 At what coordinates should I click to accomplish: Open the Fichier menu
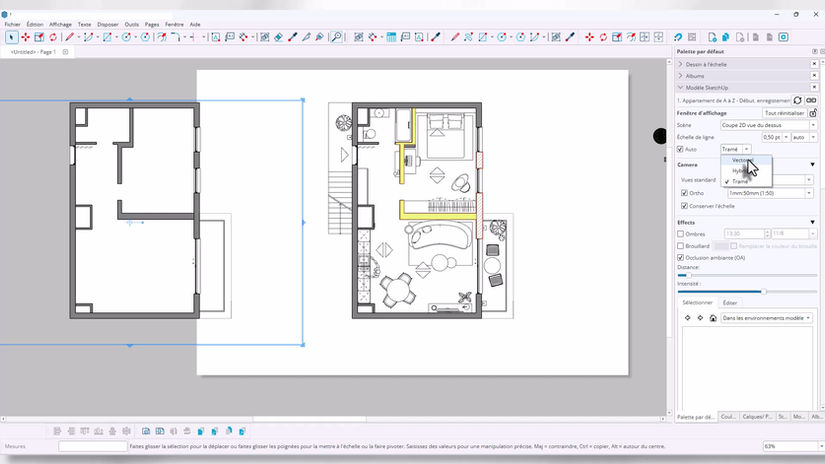tap(13, 24)
